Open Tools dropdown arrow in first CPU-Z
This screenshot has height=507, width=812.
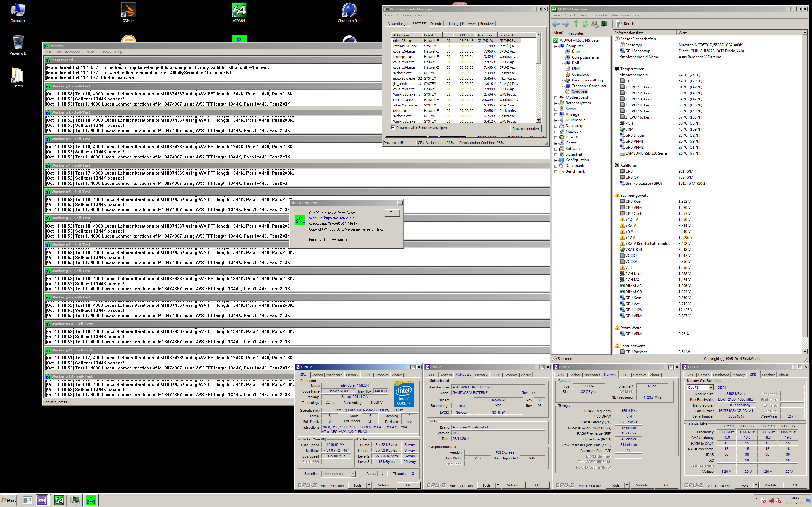(x=369, y=485)
